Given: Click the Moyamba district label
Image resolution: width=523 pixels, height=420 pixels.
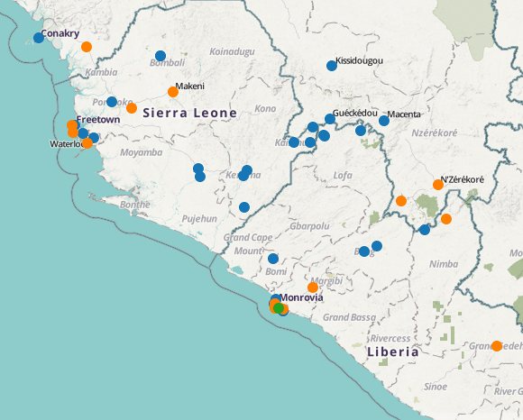Looking at the screenshot, I should pyautogui.click(x=141, y=152).
